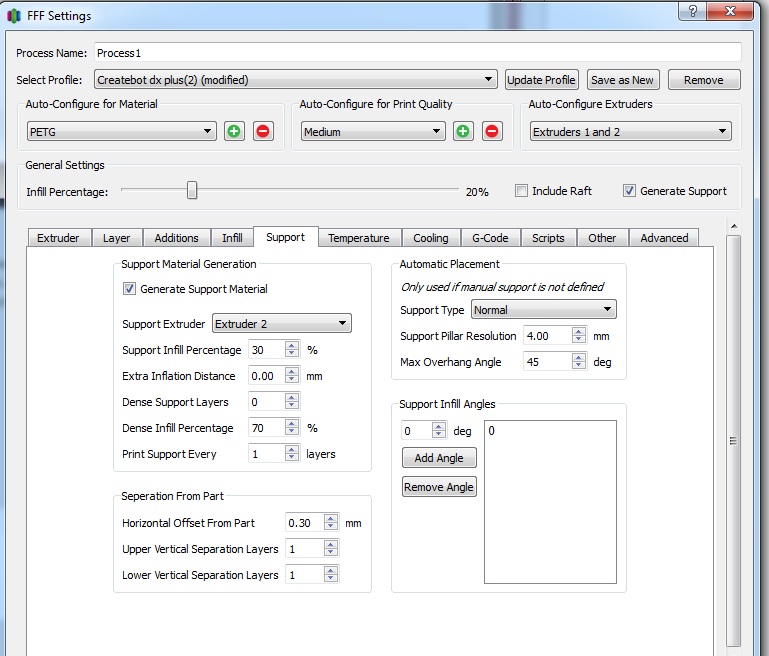The width and height of the screenshot is (769, 656).
Task: Close the FFF Settings window
Action: pyautogui.click(x=730, y=11)
